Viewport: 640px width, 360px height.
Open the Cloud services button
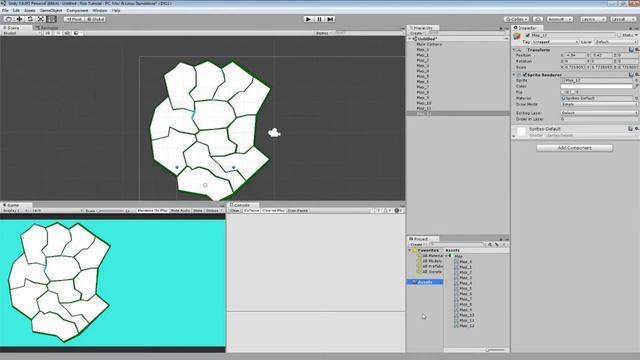(x=538, y=19)
